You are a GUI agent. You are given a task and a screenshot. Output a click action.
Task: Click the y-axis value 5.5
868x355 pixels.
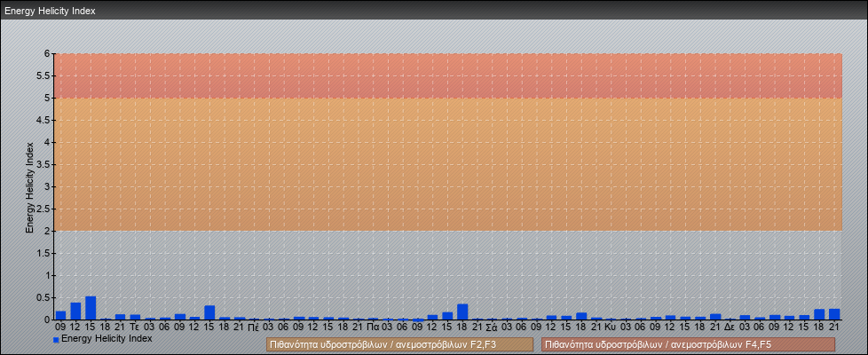click(x=44, y=75)
